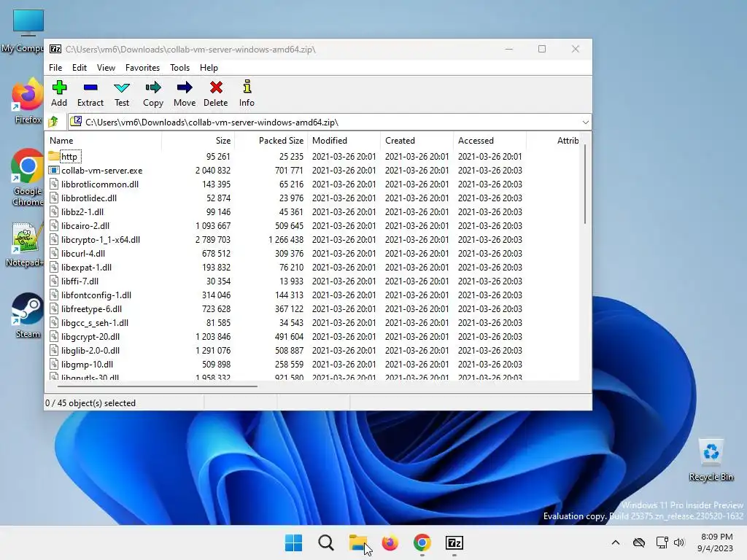Select the libfontconfig-1.dll row
Image resolution: width=747 pixels, height=560 pixels.
tap(312, 295)
